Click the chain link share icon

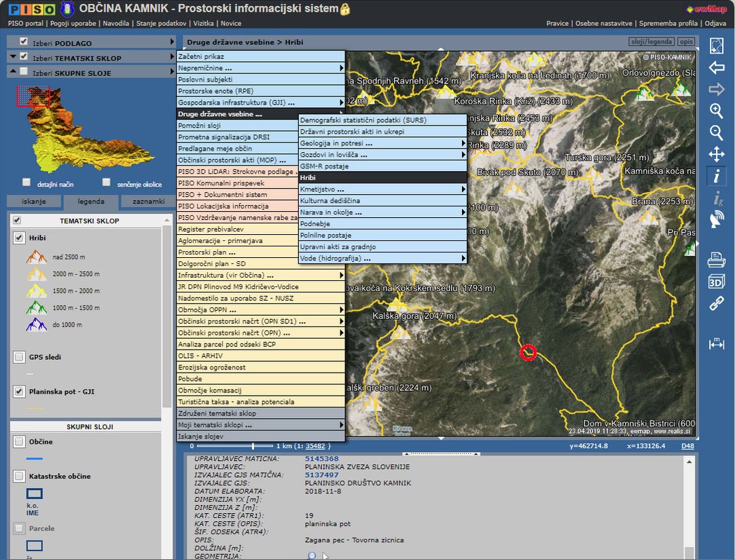tap(716, 303)
